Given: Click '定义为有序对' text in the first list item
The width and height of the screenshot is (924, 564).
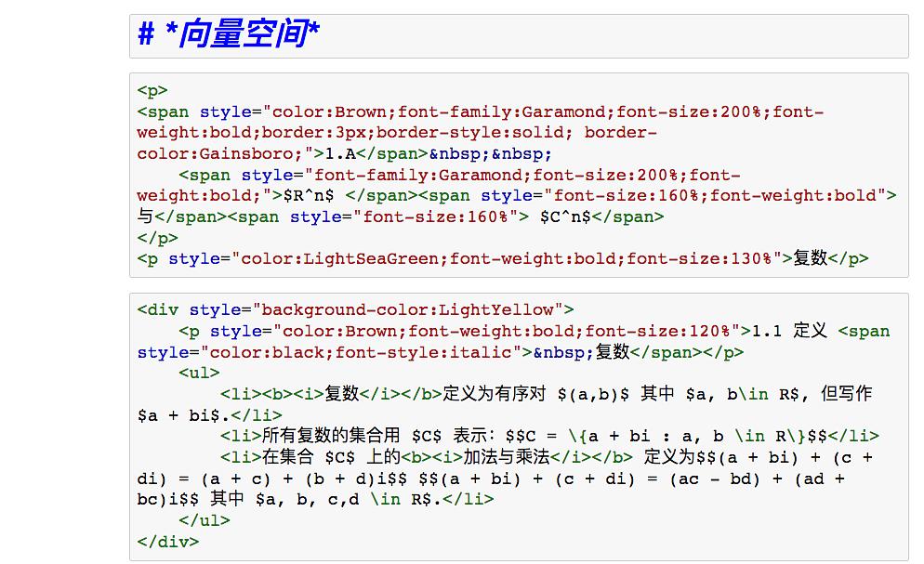Looking at the screenshot, I should tap(495, 394).
